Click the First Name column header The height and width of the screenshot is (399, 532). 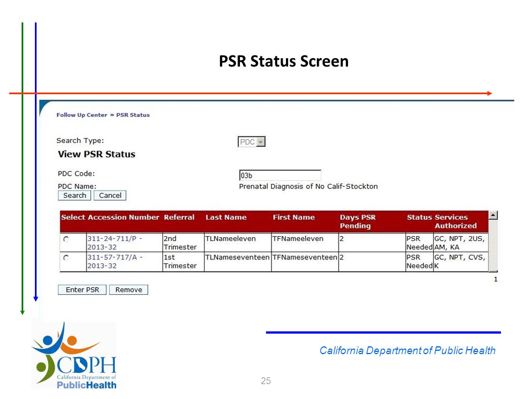[294, 217]
